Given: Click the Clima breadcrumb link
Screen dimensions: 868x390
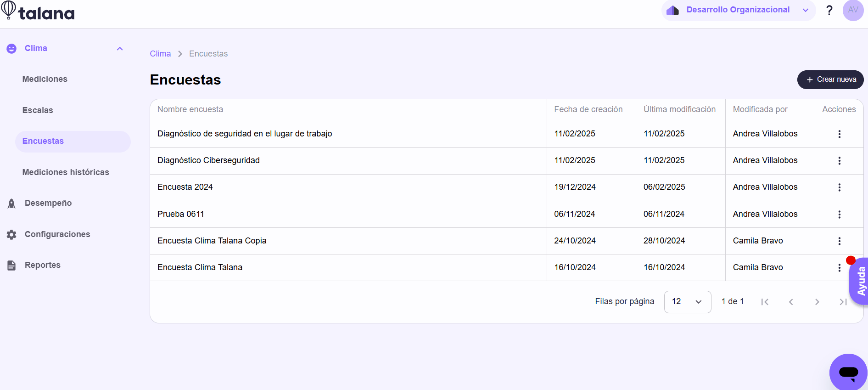Looking at the screenshot, I should click(160, 54).
